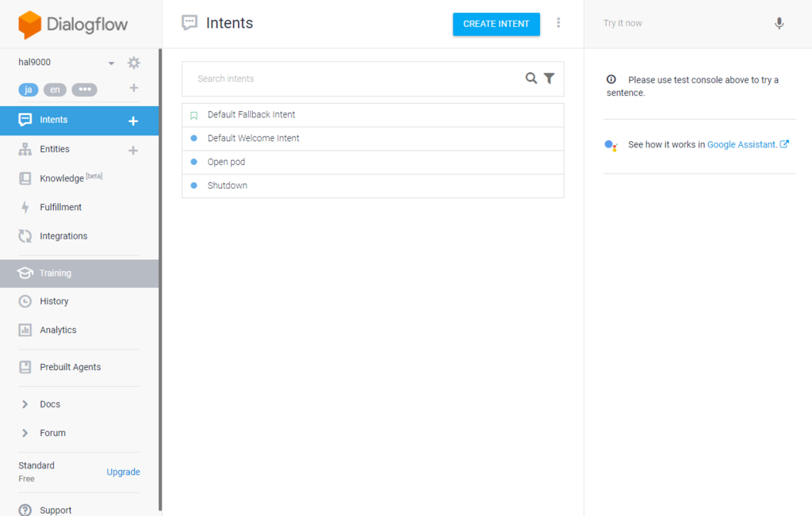Open the three-dot more options menu

[x=558, y=23]
